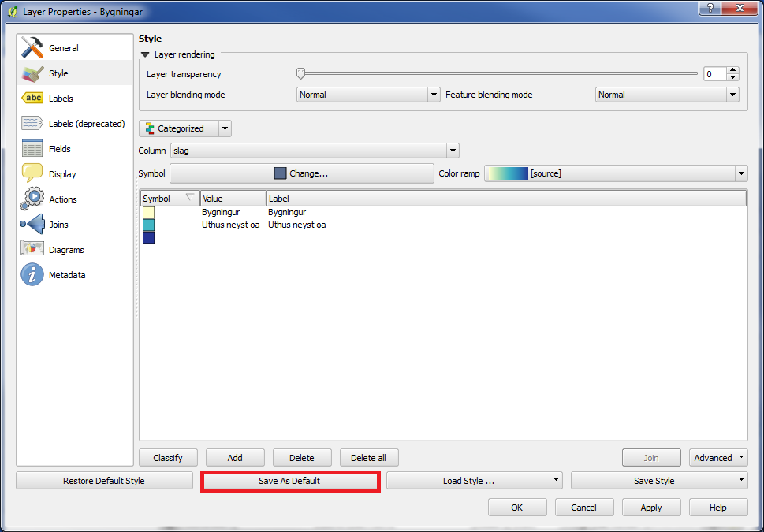The image size is (764, 532).
Task: Click the QGIS logo in title bar
Action: pos(13,11)
